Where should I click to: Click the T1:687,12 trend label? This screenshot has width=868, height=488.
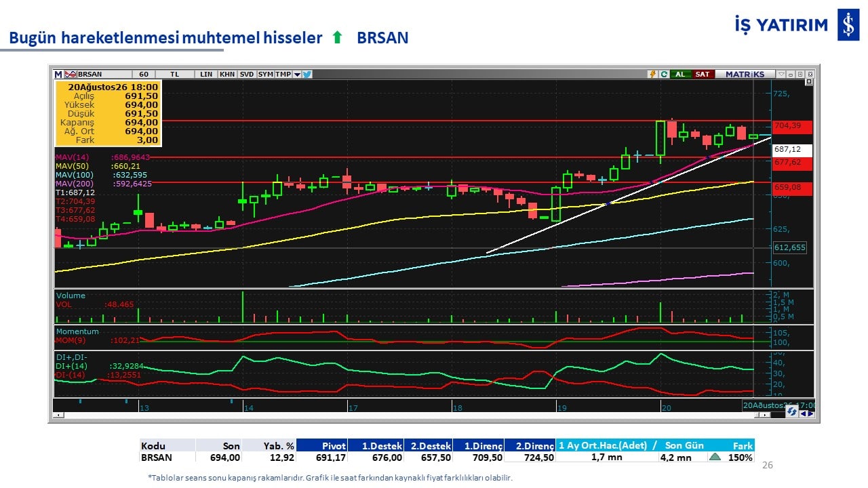pyautogui.click(x=75, y=192)
